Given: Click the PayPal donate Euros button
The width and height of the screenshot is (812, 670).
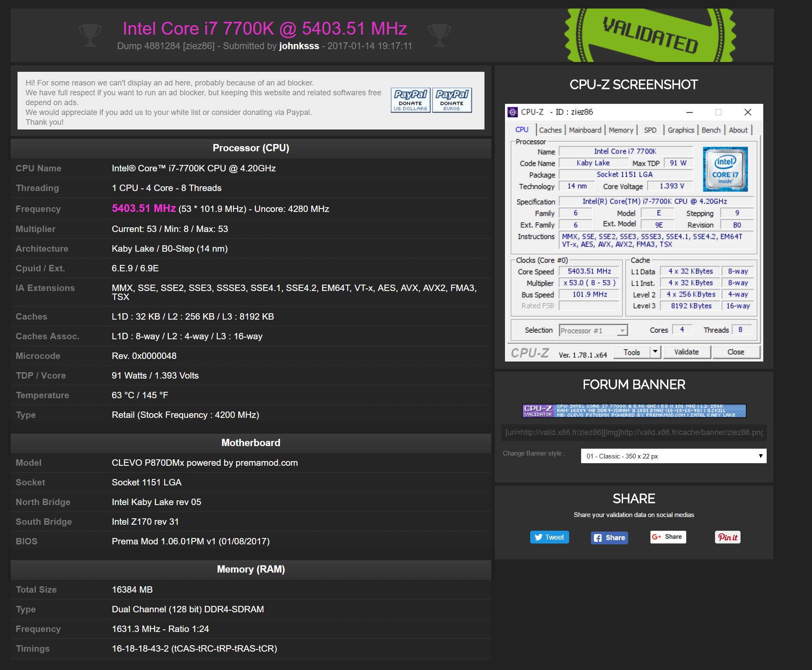Looking at the screenshot, I should click(452, 100).
